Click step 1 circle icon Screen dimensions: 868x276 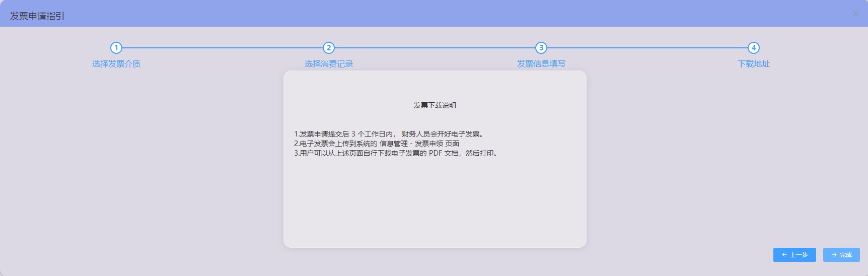click(116, 48)
